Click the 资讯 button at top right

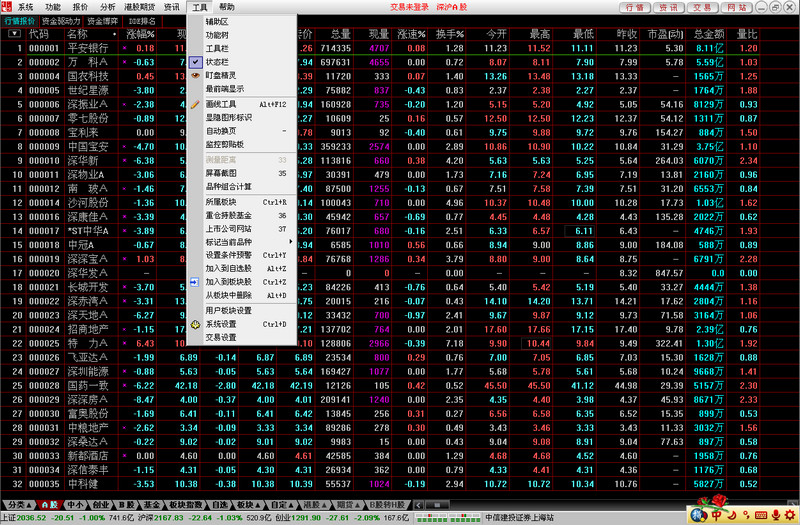click(x=668, y=7)
